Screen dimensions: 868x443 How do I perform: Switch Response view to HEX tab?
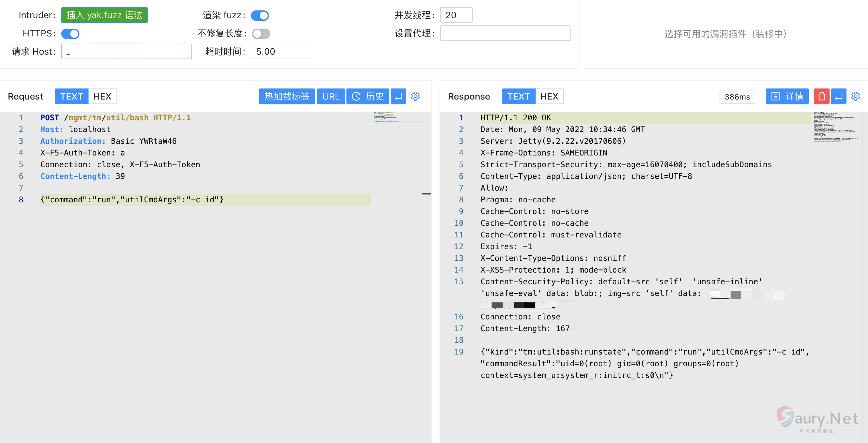[x=549, y=96]
